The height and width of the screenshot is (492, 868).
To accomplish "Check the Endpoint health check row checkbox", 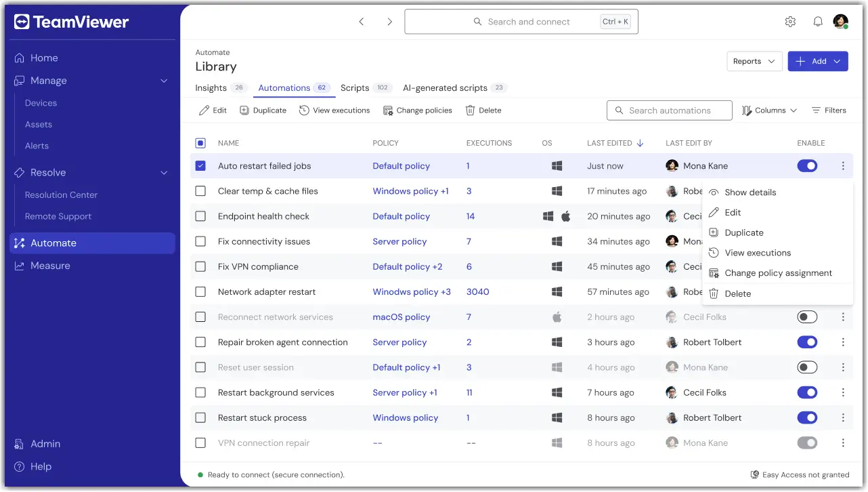I will pos(200,216).
